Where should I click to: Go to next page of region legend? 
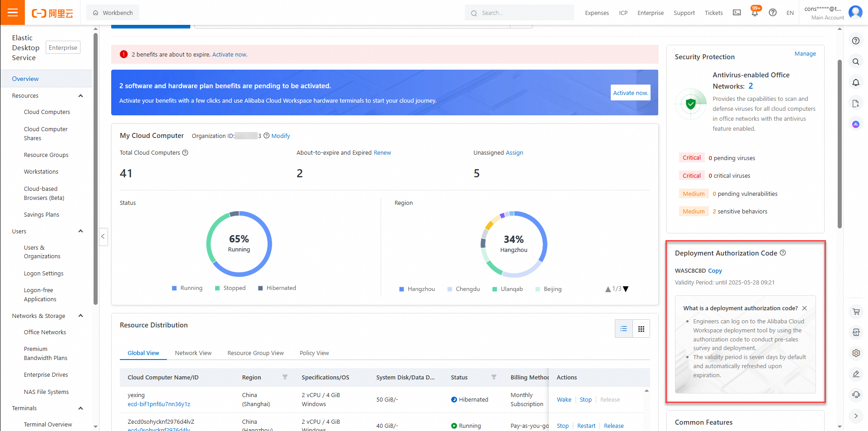pos(626,289)
